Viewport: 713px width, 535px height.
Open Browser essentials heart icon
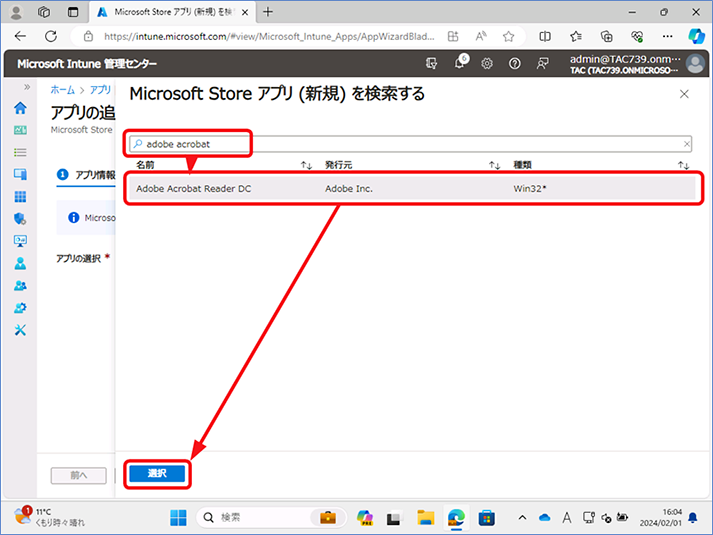click(x=637, y=36)
